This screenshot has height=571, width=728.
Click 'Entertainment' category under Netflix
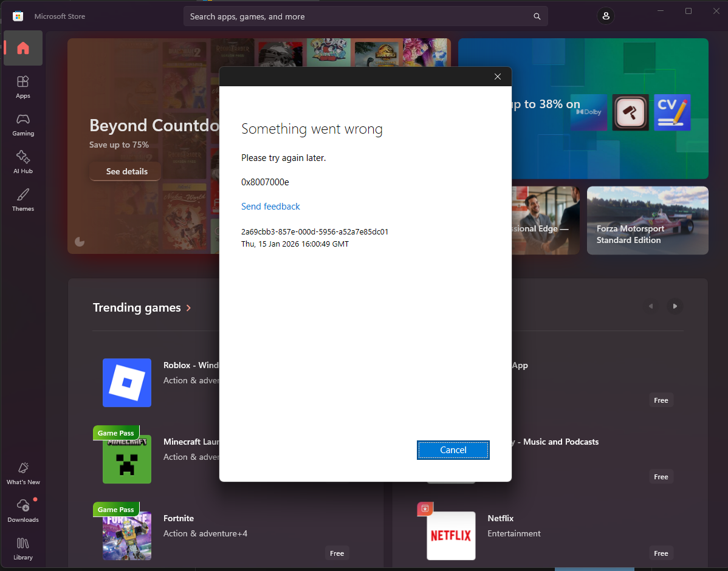point(514,533)
